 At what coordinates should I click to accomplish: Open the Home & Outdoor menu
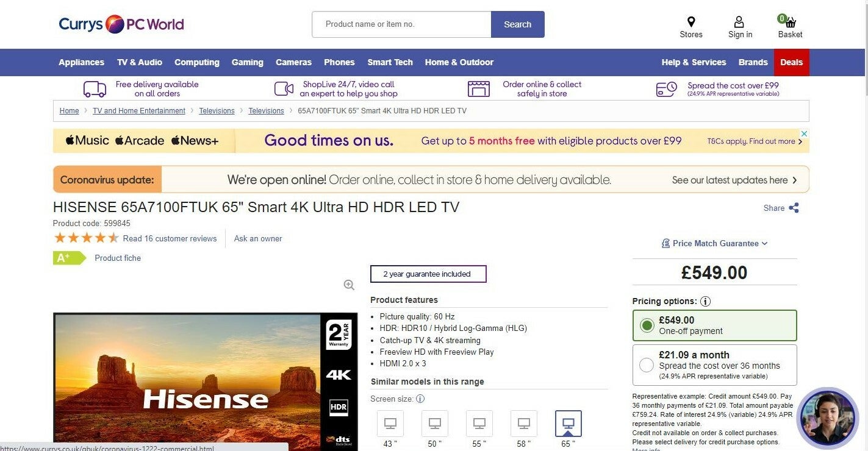pyautogui.click(x=459, y=62)
